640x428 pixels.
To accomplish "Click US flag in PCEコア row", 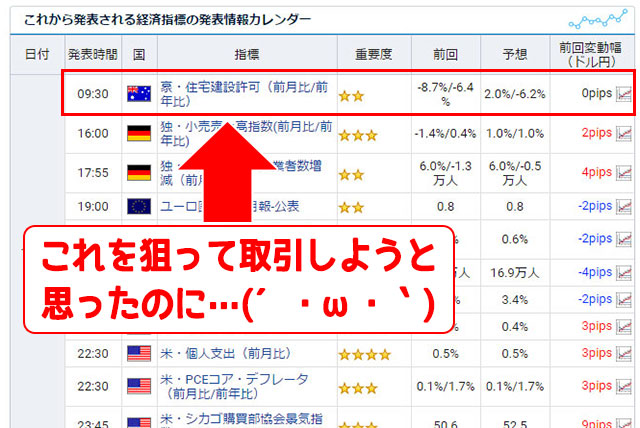I will coord(139,386).
